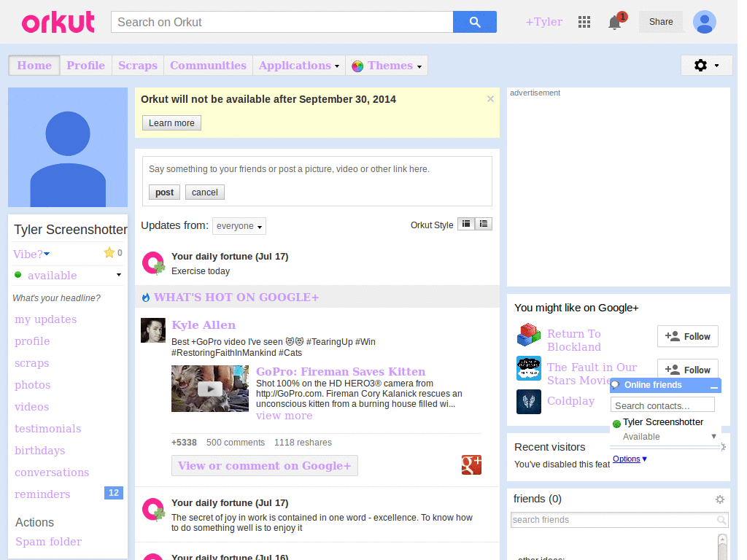Open my updates in sidebar
This screenshot has height=560, width=747.
[46, 319]
